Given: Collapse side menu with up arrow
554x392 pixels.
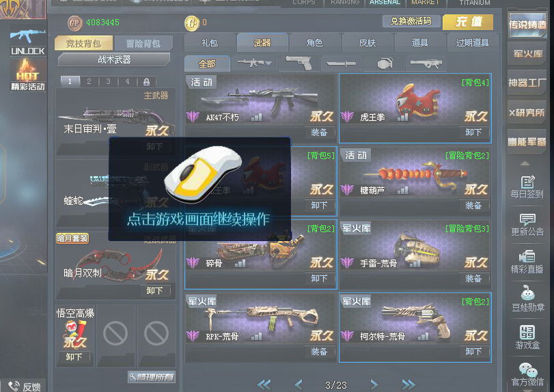Looking at the screenshot, I should (x=525, y=163).
